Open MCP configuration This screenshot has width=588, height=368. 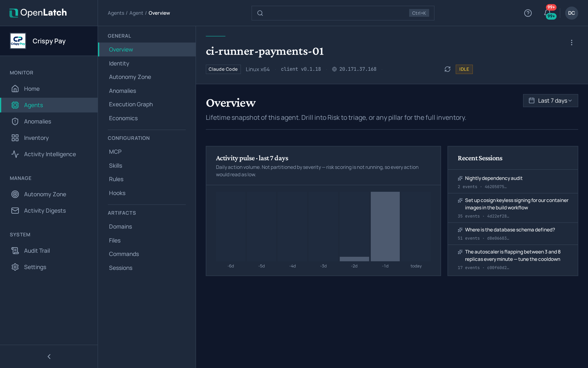(x=147, y=152)
